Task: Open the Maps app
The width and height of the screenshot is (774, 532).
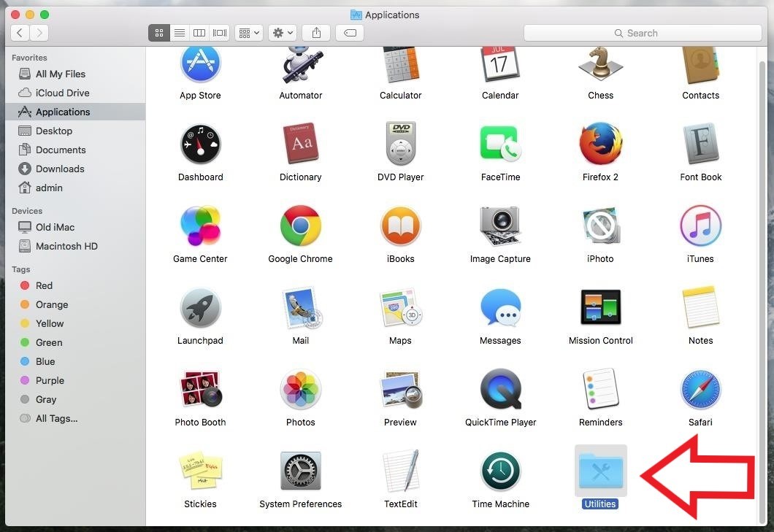Action: pyautogui.click(x=401, y=308)
